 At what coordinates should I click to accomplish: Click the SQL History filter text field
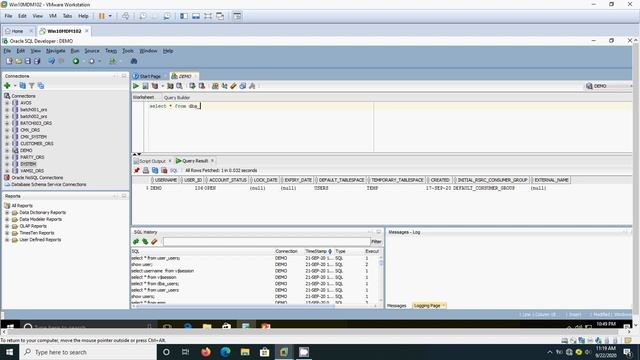pos(266,242)
